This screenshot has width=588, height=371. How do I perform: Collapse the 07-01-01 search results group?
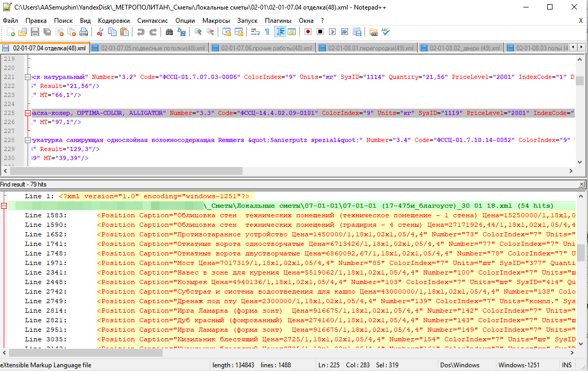pos(4,206)
